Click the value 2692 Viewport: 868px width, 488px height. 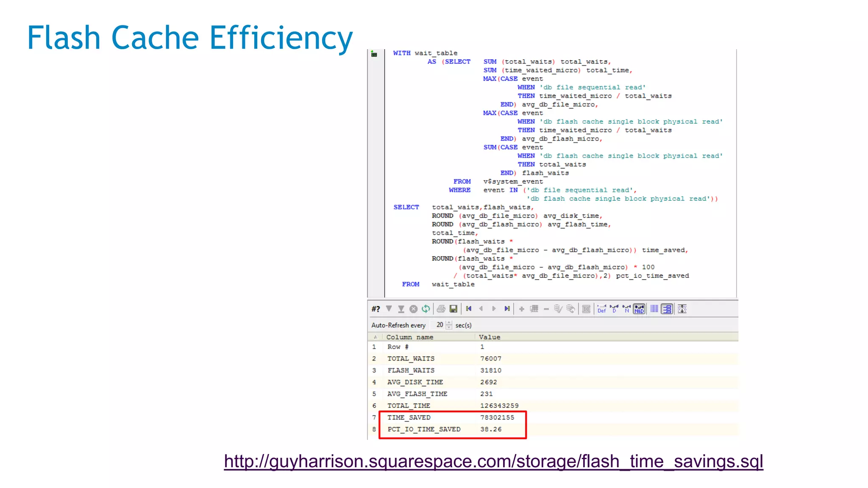click(x=488, y=382)
